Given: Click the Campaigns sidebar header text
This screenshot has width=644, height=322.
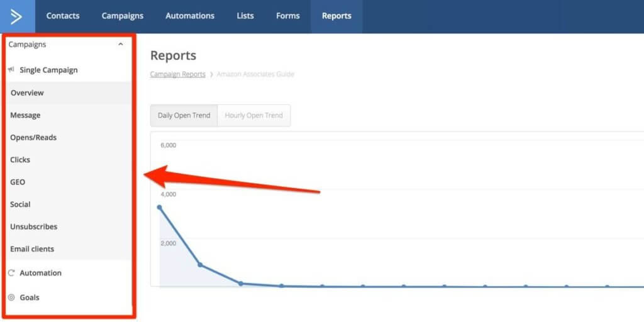Looking at the screenshot, I should [x=27, y=45].
